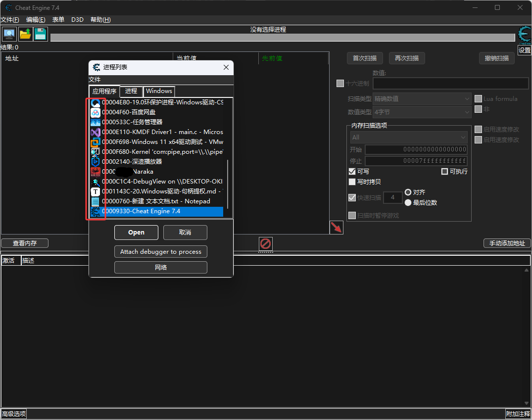Click the 百度网盘 app icon in list
This screenshot has height=420, width=532.
(x=96, y=112)
